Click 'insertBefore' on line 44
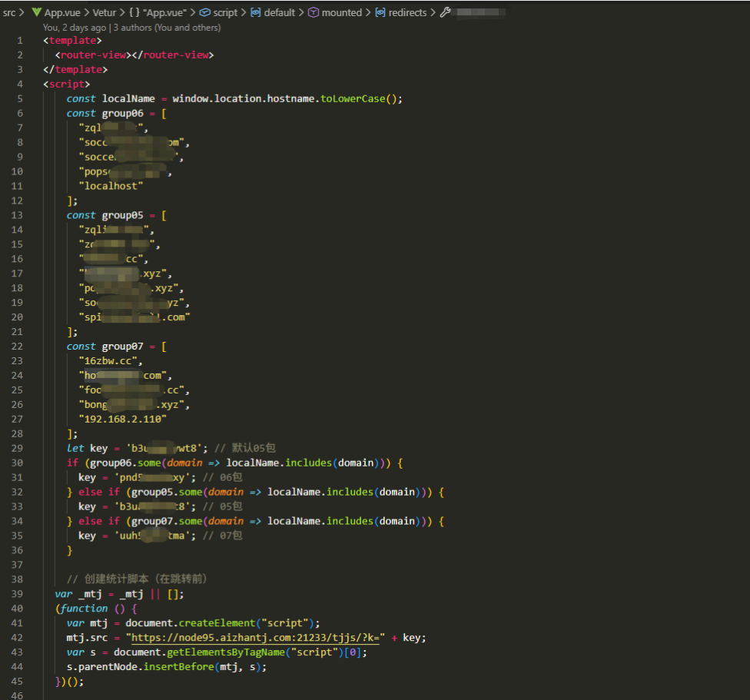The height and width of the screenshot is (700, 750). (x=178, y=667)
